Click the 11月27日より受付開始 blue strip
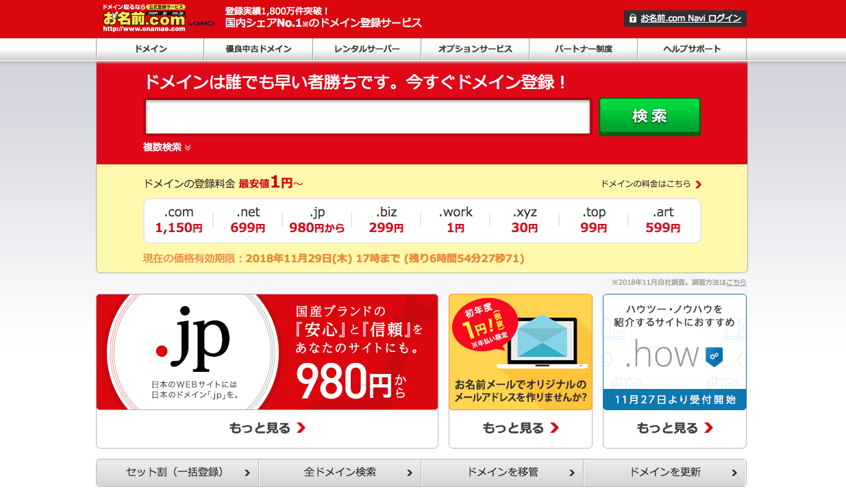This screenshot has width=846, height=504. coord(675,400)
